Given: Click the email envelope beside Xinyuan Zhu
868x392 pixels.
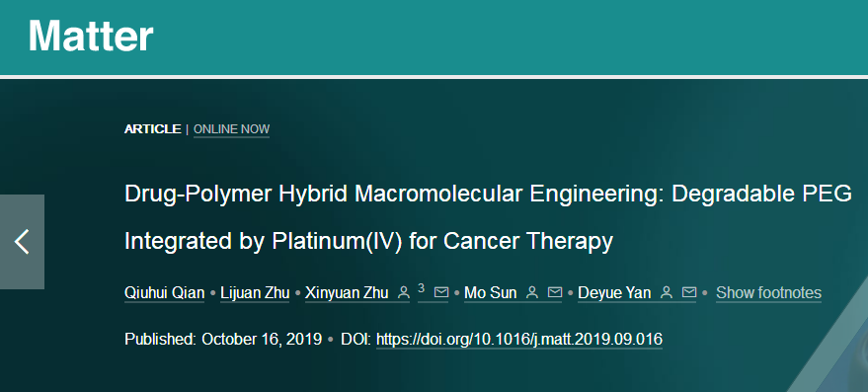Looking at the screenshot, I should [441, 292].
